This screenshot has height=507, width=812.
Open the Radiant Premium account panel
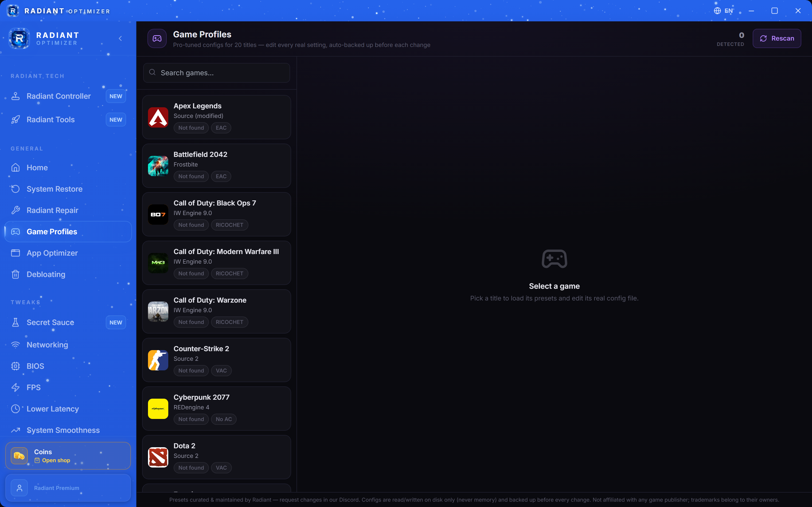point(68,488)
